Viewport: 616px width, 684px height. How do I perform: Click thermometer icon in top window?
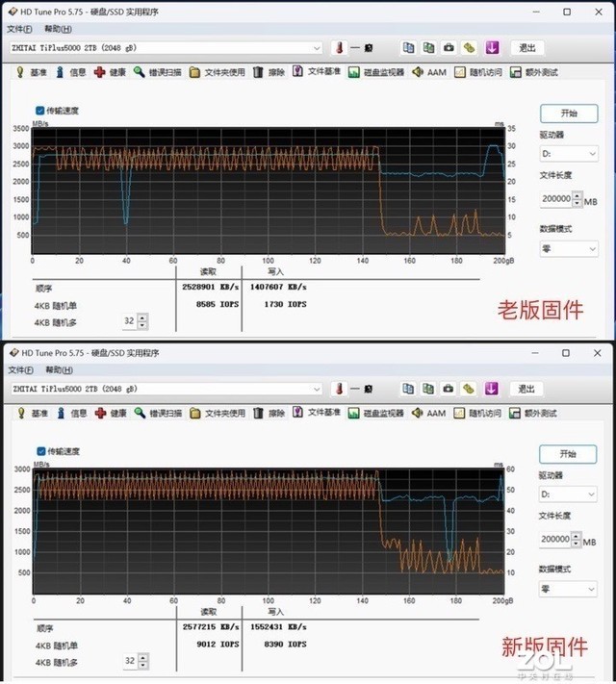coord(339,47)
